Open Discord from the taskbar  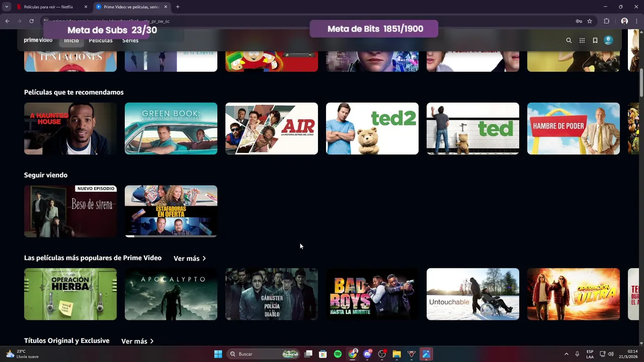(367, 354)
